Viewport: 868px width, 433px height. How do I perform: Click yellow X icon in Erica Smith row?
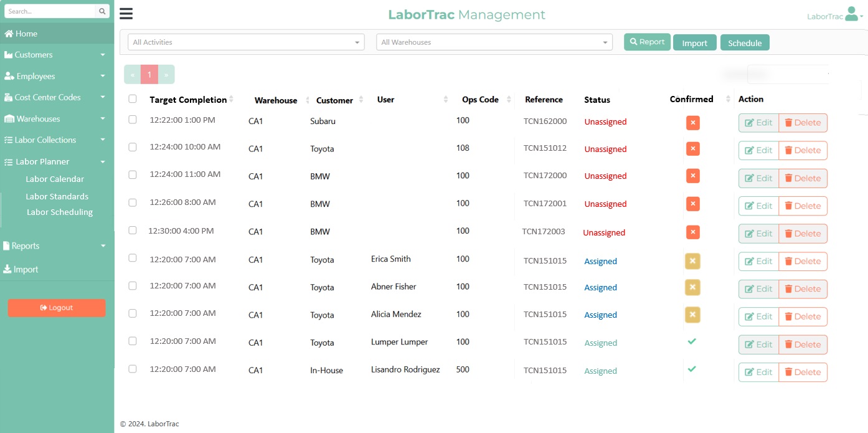[x=692, y=261]
